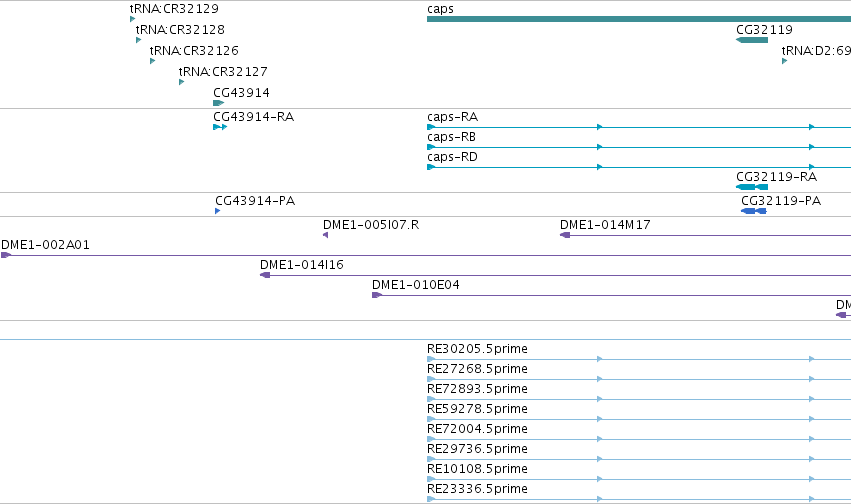Select the DME1-014I16 feature label
The height and width of the screenshot is (504, 851).
pos(302,265)
